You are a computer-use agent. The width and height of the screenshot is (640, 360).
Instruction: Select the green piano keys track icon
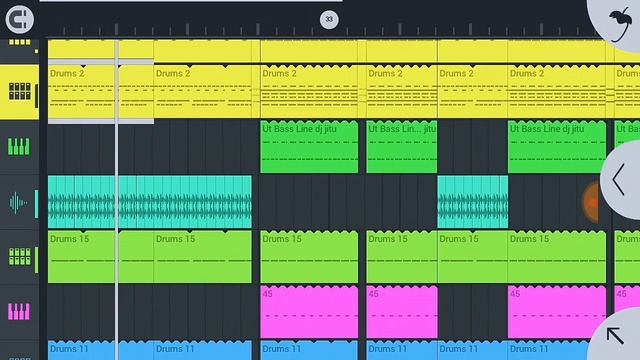point(19,147)
